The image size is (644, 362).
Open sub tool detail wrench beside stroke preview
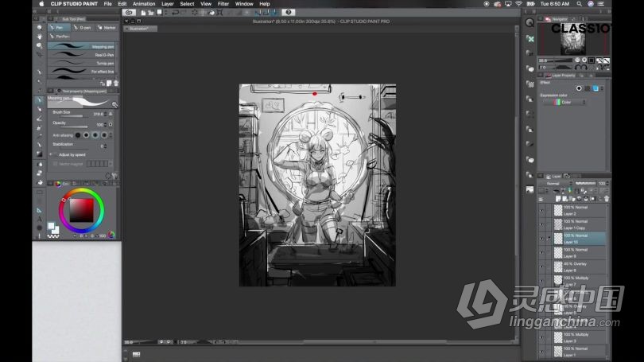click(114, 104)
